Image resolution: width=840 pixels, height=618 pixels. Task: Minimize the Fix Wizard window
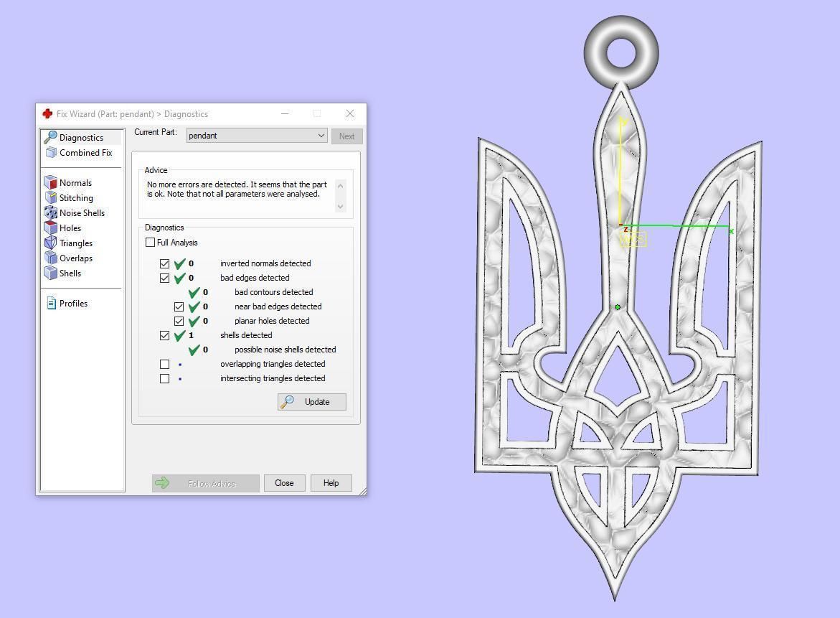pyautogui.click(x=285, y=113)
